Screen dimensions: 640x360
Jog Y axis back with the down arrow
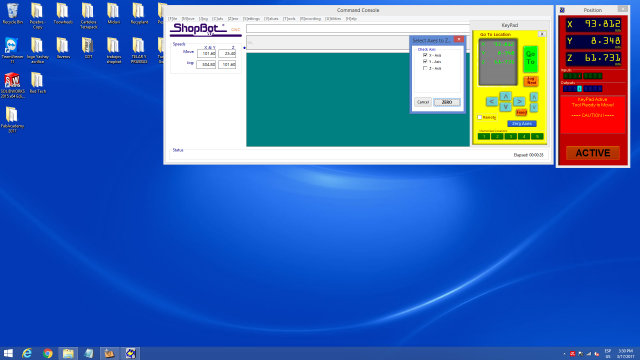(x=505, y=107)
